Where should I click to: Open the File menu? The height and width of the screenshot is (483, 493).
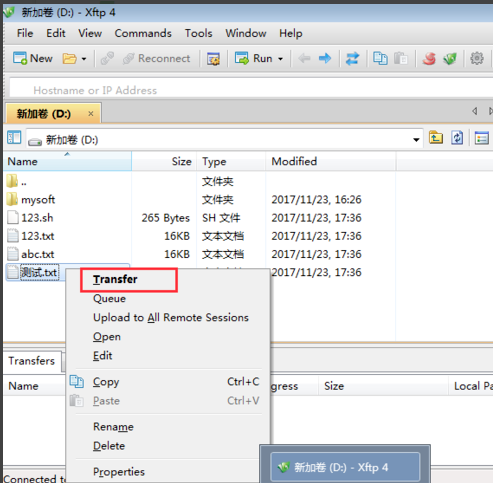(25, 33)
